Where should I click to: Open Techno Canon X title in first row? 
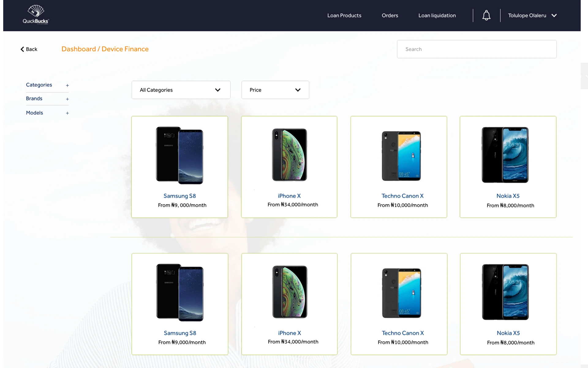[x=402, y=196]
